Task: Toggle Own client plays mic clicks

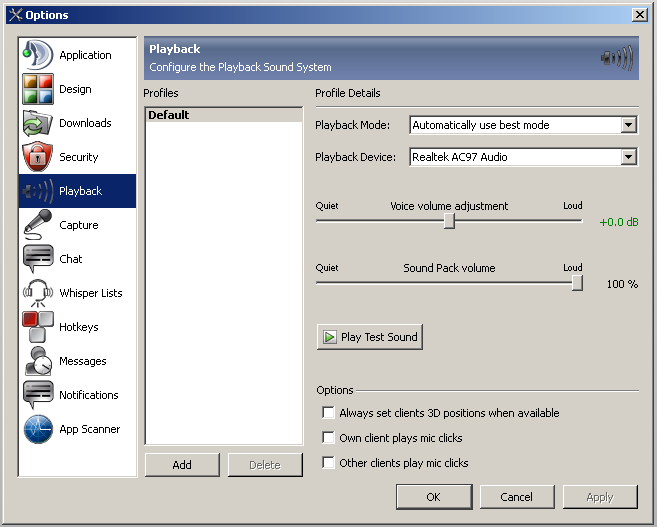Action: (328, 438)
